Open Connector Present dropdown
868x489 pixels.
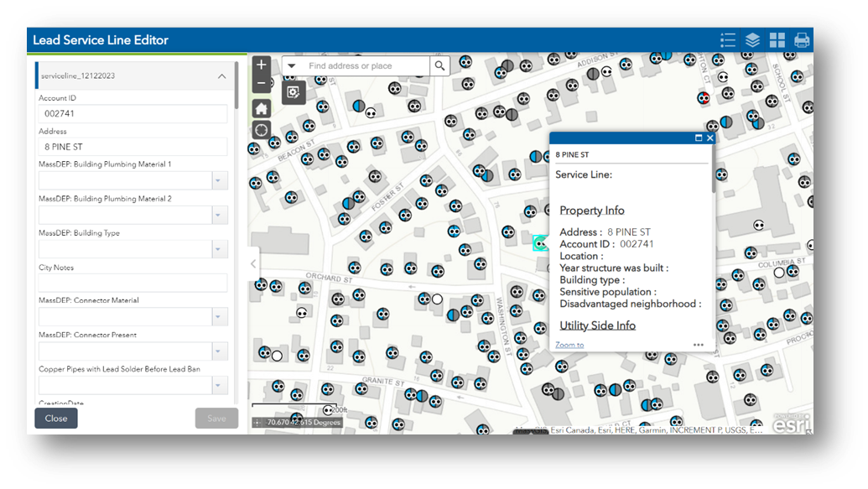[x=219, y=351]
